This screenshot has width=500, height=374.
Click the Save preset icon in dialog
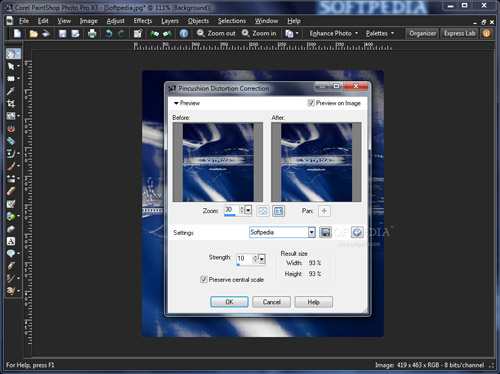(x=326, y=232)
